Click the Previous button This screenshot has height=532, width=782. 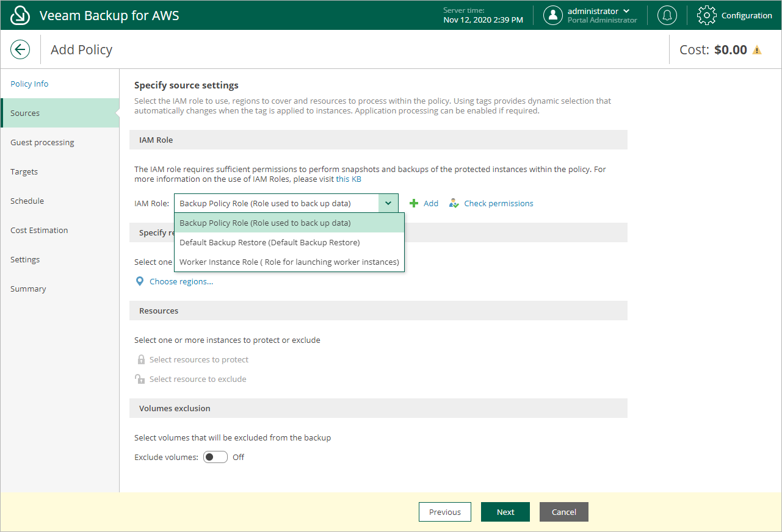pos(445,512)
